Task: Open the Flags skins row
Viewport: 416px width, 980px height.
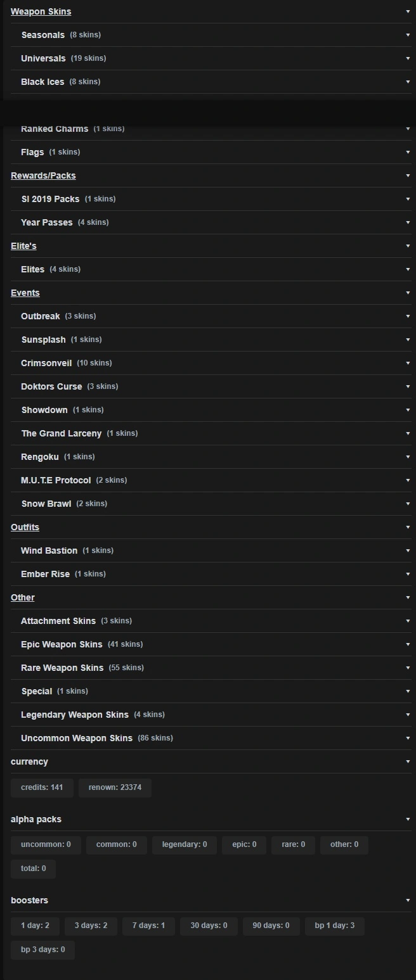Action: pyautogui.click(x=211, y=152)
